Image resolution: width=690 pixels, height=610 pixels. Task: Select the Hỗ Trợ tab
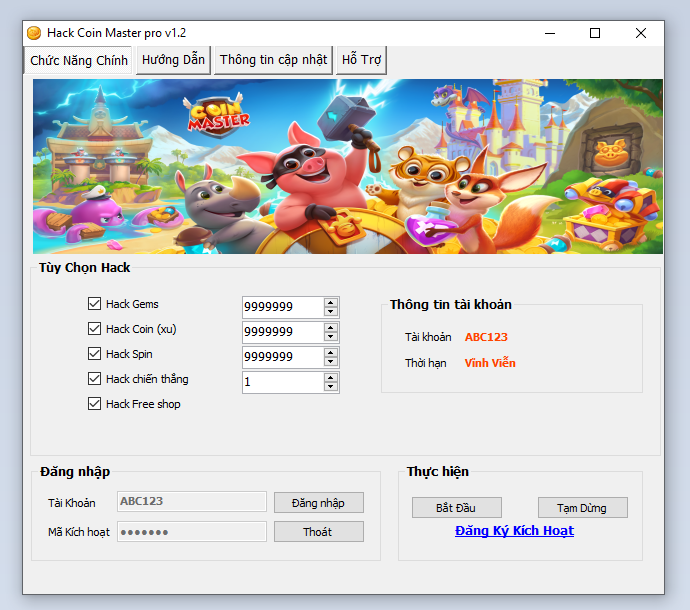tap(361, 60)
